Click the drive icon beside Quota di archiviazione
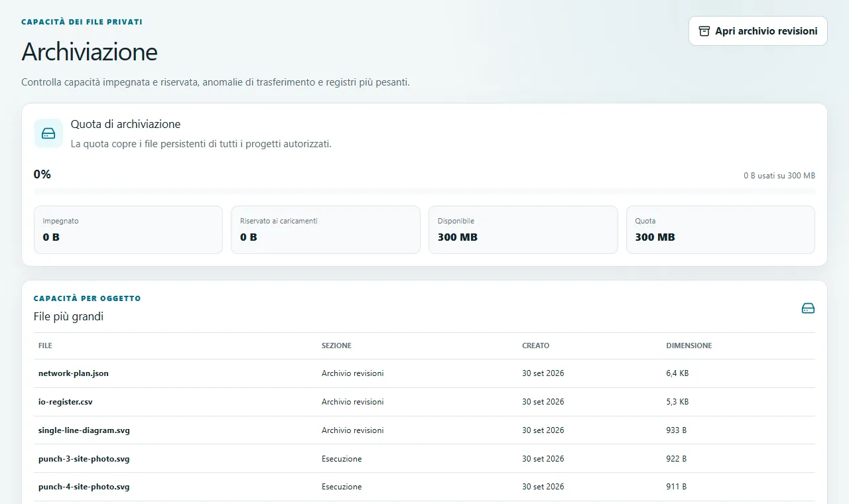Image resolution: width=849 pixels, height=504 pixels. 48,133
